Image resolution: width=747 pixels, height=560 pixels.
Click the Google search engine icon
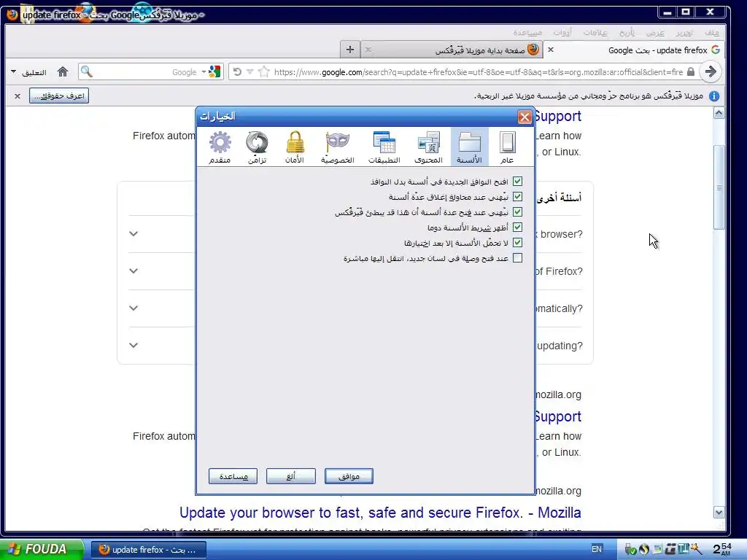(x=215, y=72)
